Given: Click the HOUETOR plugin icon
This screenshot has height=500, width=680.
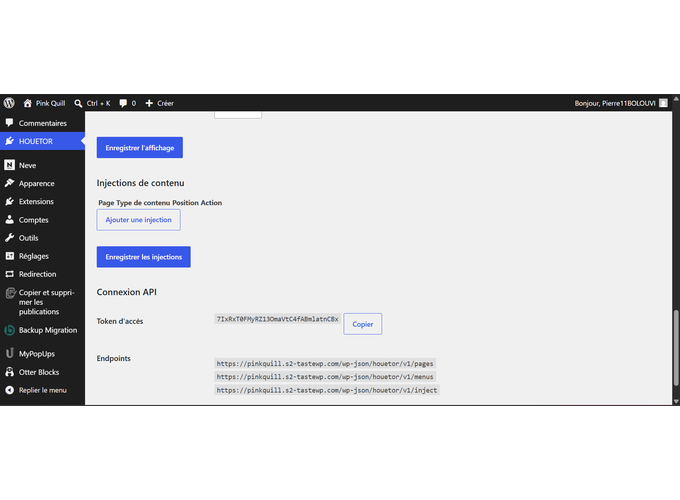Looking at the screenshot, I should pyautogui.click(x=10, y=141).
